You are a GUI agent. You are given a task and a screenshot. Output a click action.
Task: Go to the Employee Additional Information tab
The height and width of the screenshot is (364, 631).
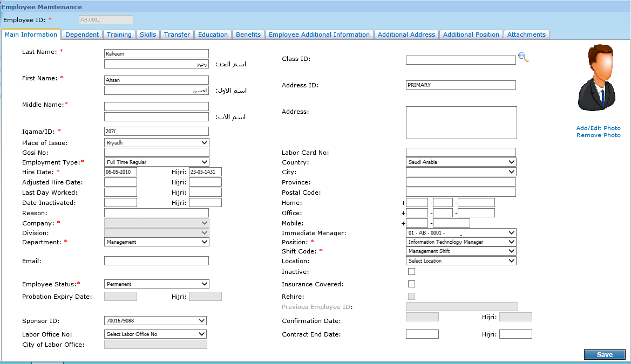(x=319, y=35)
